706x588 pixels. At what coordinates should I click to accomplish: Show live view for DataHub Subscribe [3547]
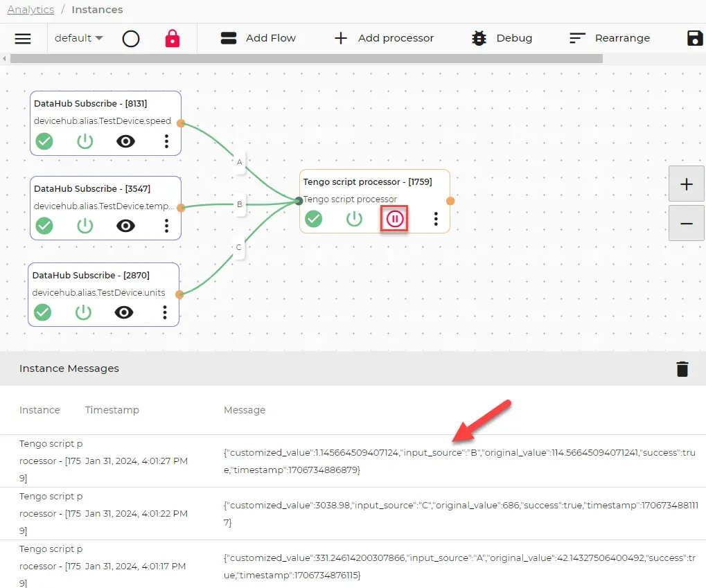125,226
